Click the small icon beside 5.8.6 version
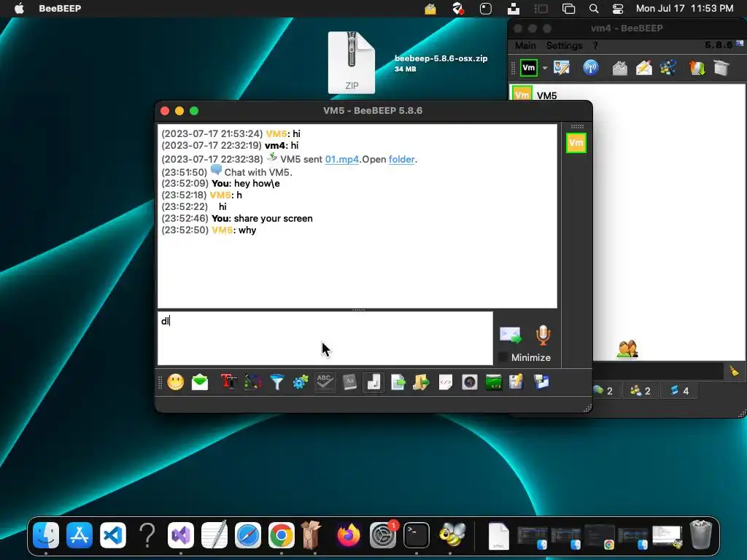The height and width of the screenshot is (560, 747). point(740,43)
